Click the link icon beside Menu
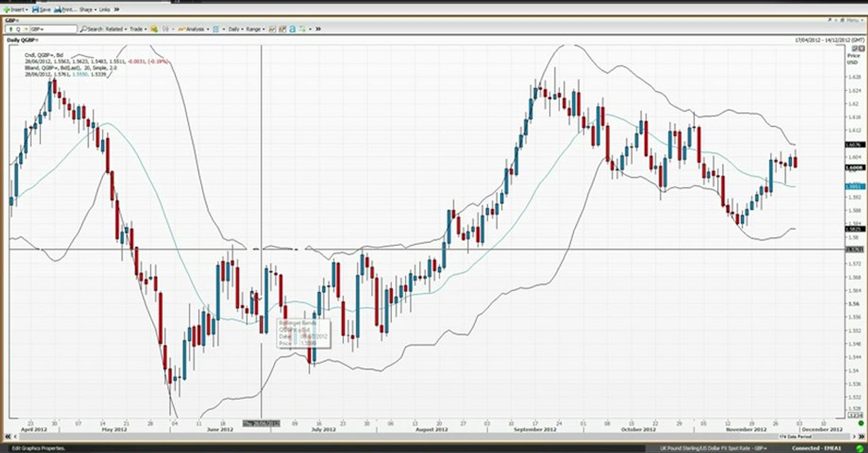 [x=842, y=20]
